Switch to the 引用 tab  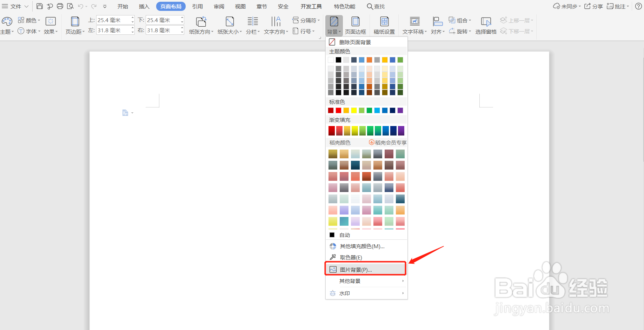[x=198, y=6]
